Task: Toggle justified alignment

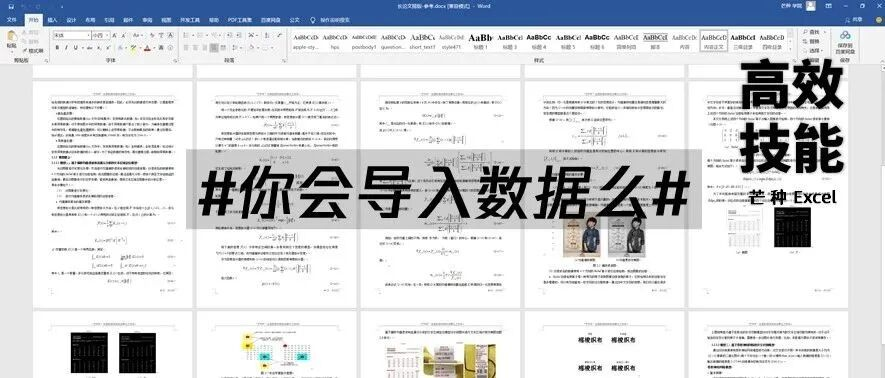Action: 214,47
